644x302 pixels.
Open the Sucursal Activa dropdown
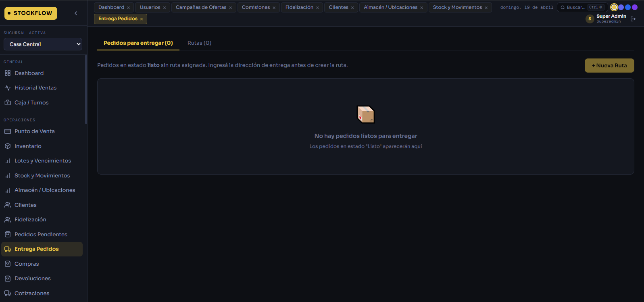click(x=43, y=44)
